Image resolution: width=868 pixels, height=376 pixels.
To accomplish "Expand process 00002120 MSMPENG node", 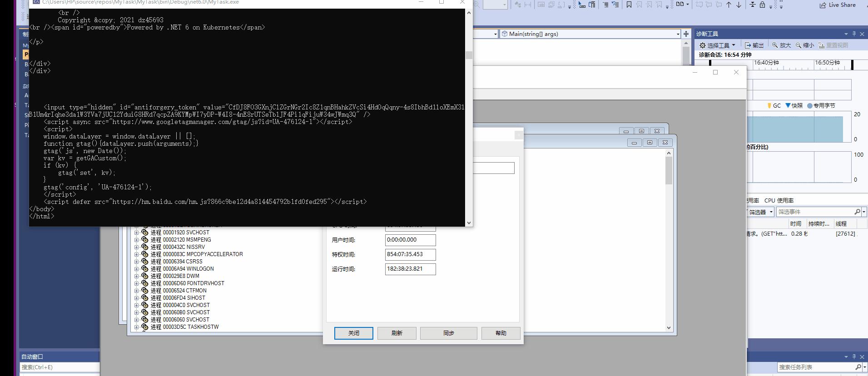I will (136, 240).
